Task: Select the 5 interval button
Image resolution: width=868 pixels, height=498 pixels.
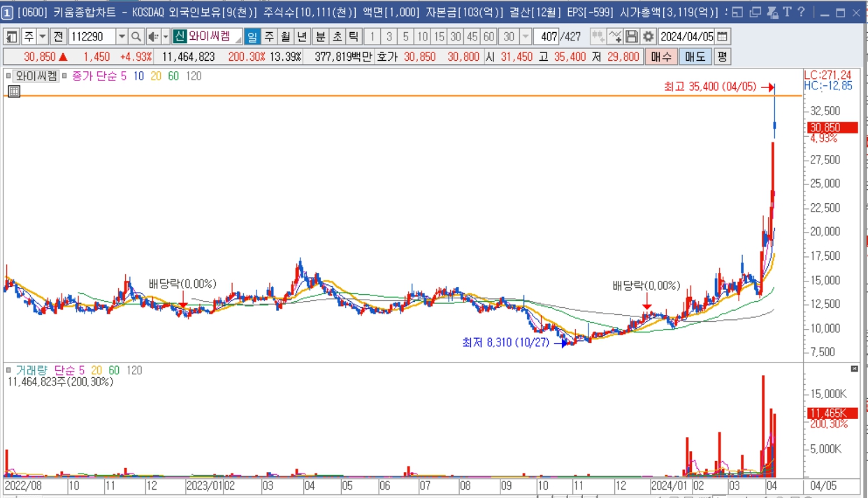Action: tap(406, 37)
